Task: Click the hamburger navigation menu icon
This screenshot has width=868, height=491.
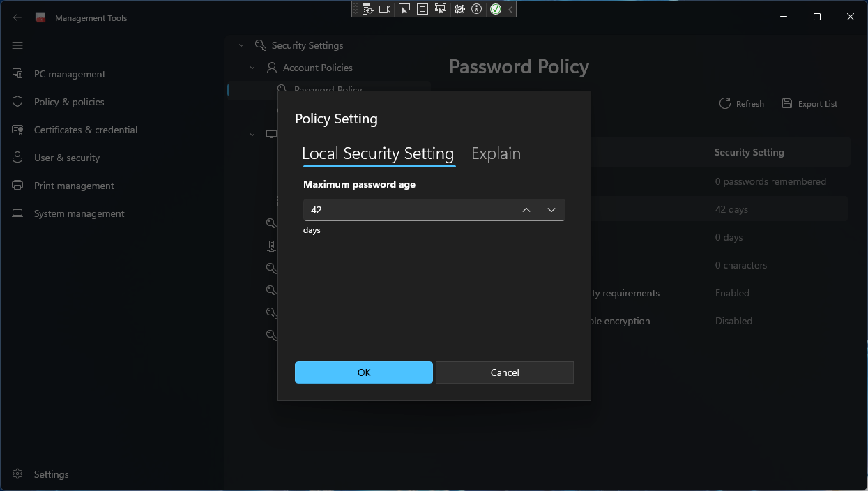Action: tap(17, 45)
